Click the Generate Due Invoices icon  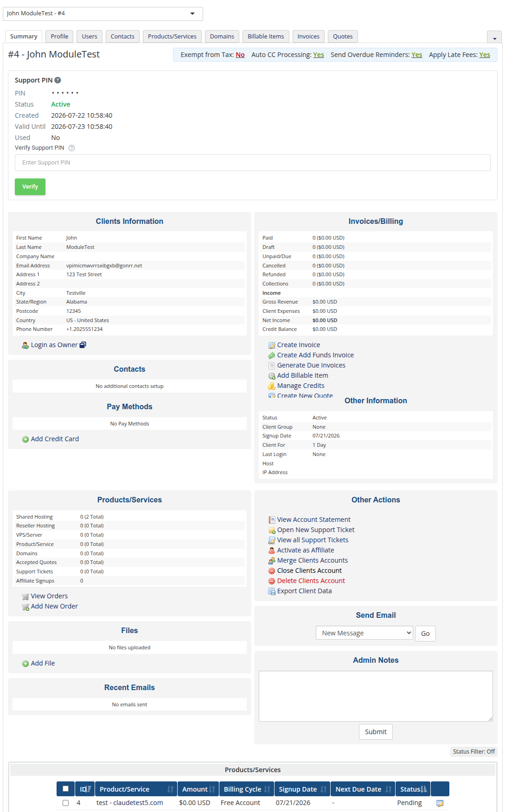click(272, 366)
